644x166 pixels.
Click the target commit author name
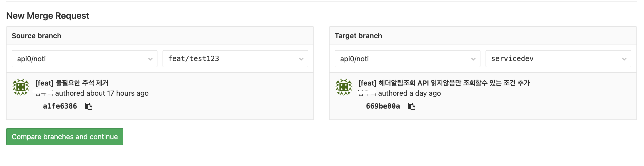367,94
